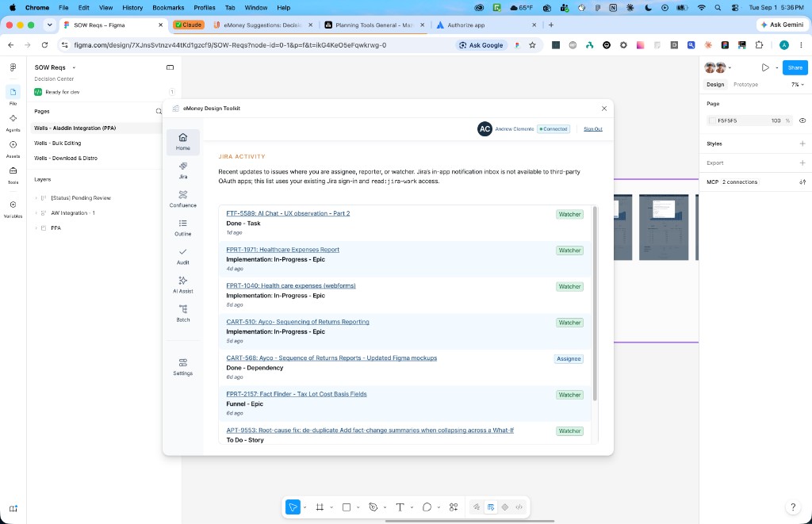Screen dimensions: 812x524
Task: Click the page opacity 100 field
Action: pyautogui.click(x=776, y=120)
